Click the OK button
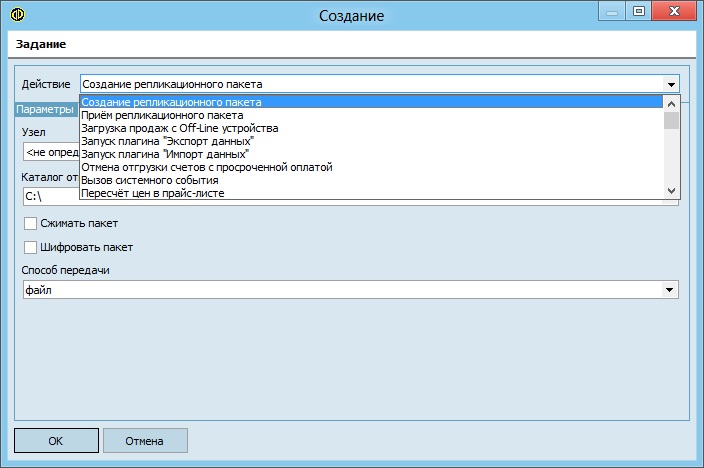The width and height of the screenshot is (704, 468). [x=56, y=441]
